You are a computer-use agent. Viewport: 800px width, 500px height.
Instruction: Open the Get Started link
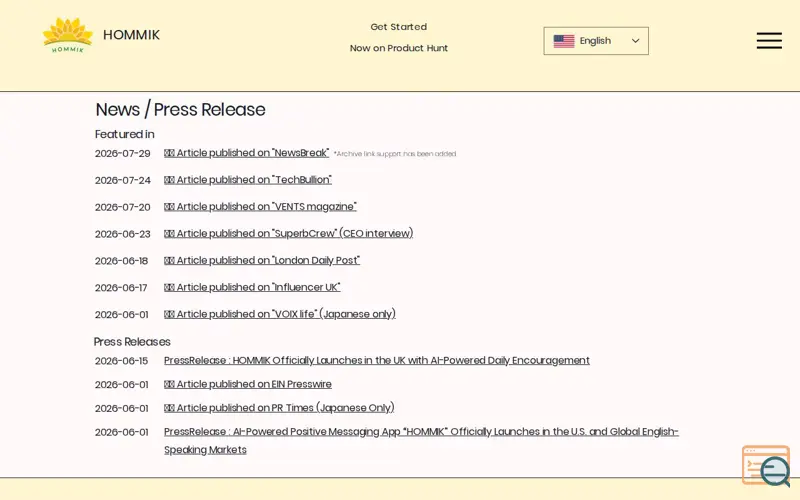point(398,27)
